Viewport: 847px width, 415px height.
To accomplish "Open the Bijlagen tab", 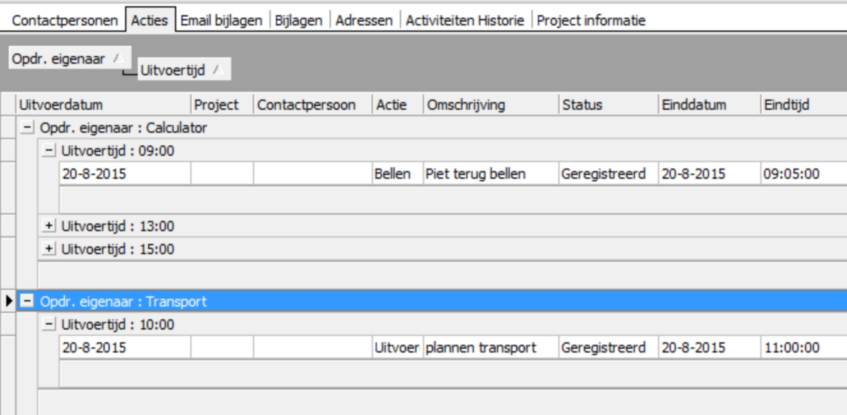I will 299,20.
